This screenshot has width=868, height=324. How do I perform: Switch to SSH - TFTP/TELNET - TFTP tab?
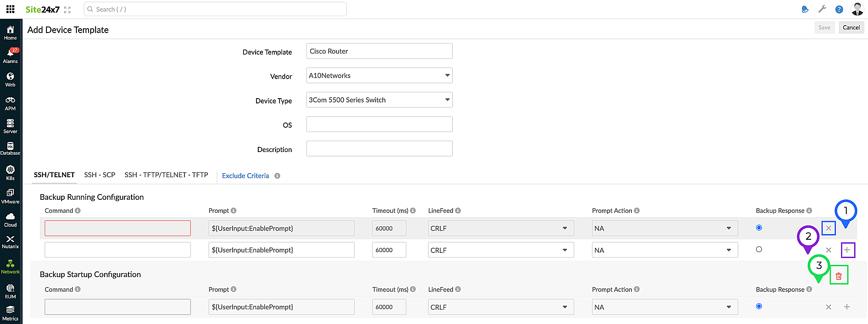click(x=166, y=175)
